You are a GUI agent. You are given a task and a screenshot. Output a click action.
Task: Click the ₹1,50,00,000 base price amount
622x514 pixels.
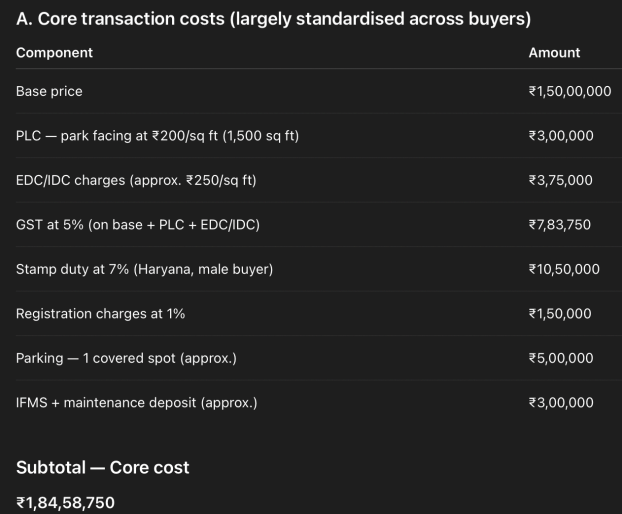pos(569,91)
